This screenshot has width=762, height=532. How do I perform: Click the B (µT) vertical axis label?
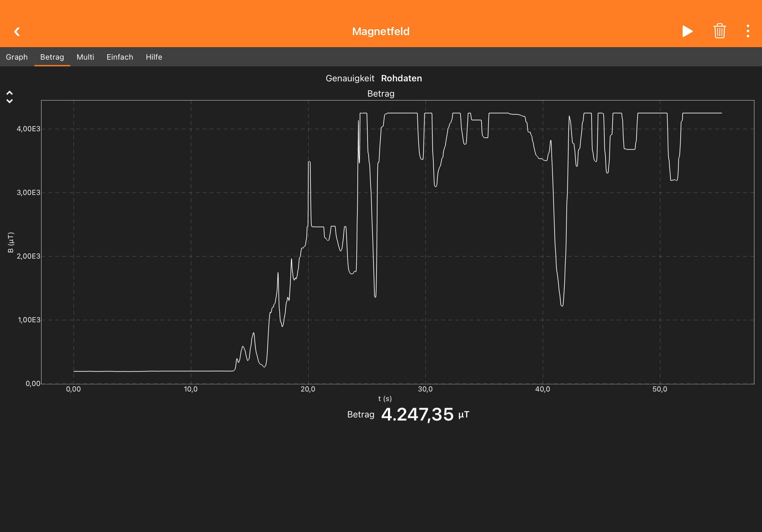click(11, 242)
